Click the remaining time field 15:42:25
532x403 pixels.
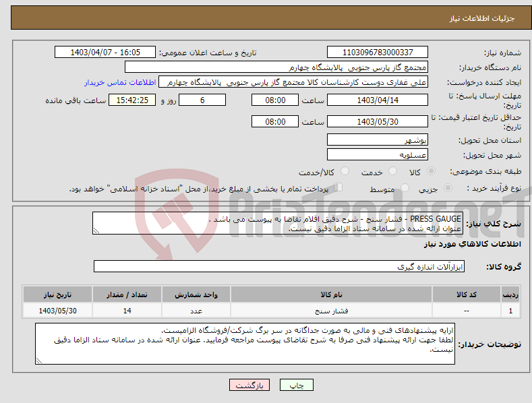[x=132, y=100]
